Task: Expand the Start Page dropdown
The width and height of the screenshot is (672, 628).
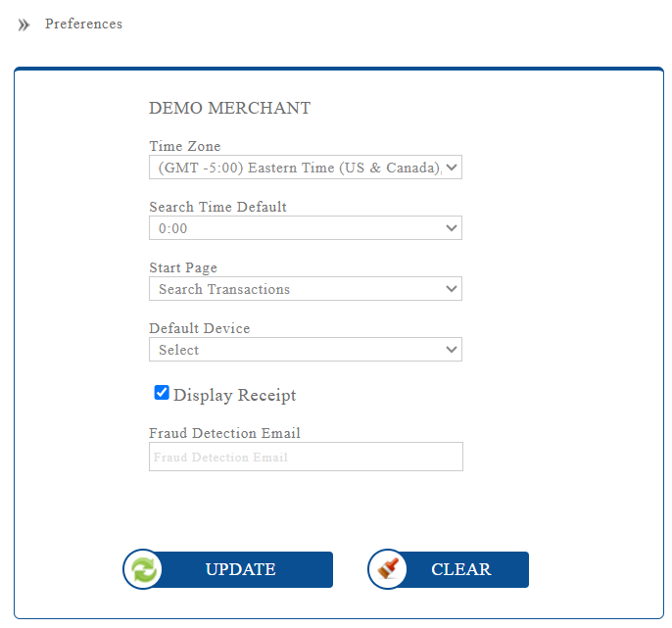Action: point(305,289)
